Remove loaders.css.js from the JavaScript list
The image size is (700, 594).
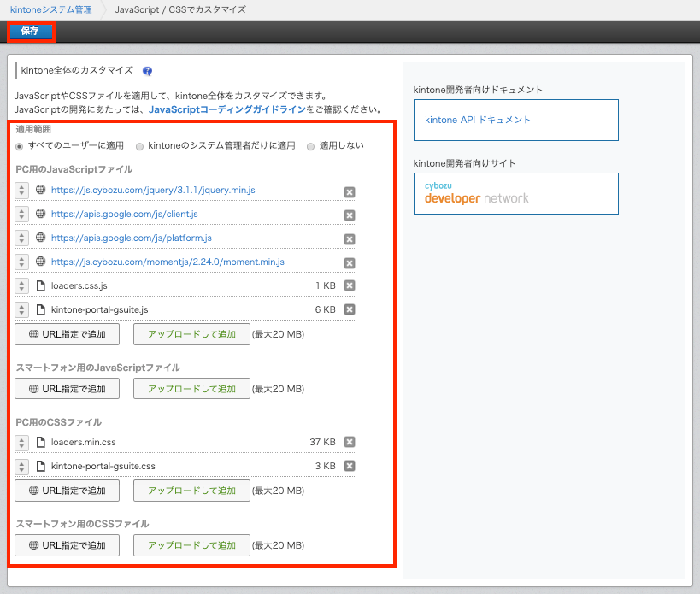pyautogui.click(x=350, y=285)
